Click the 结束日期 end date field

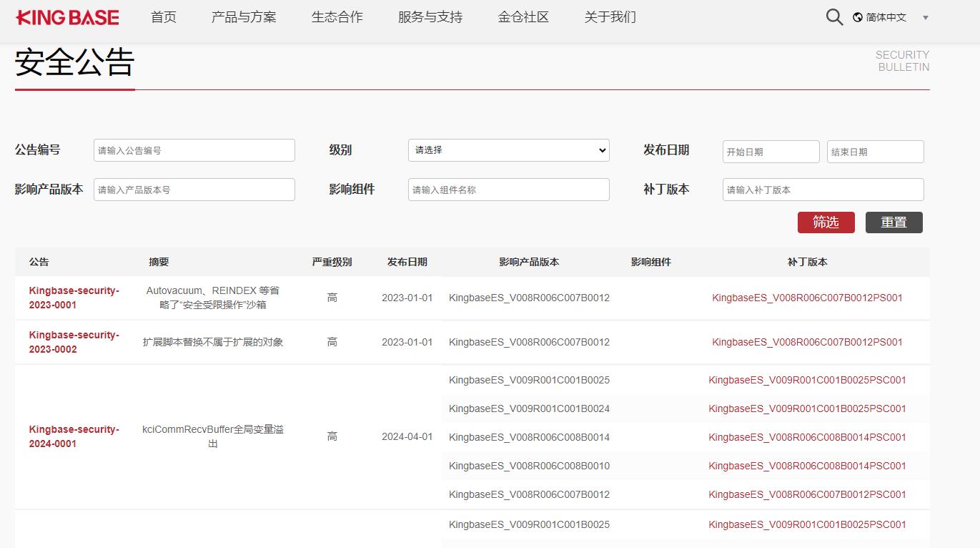tap(876, 152)
